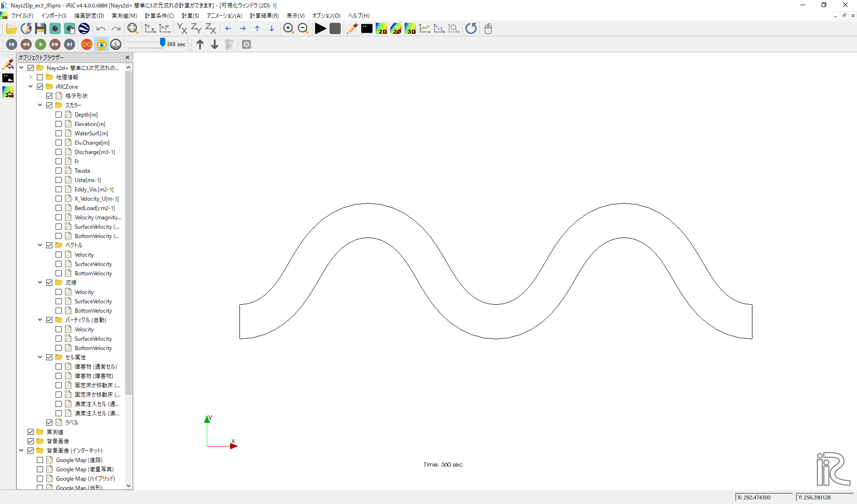
Task: Open the アニメーション(A) menu
Action: coord(224,15)
